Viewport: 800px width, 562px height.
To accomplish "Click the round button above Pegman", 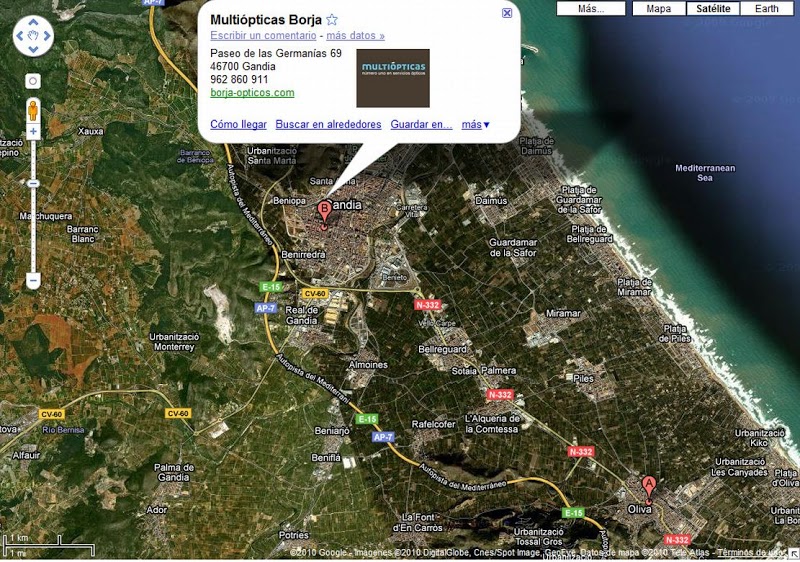I will tap(33, 81).
